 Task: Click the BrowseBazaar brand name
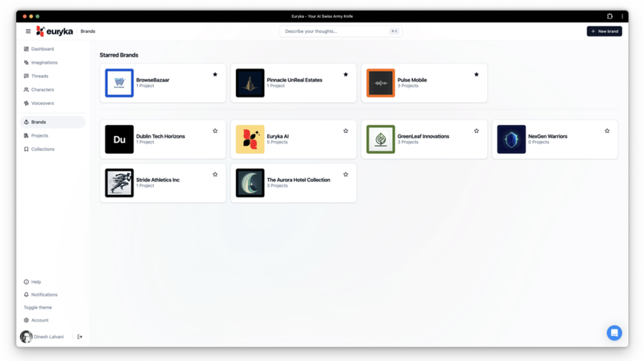(x=152, y=80)
